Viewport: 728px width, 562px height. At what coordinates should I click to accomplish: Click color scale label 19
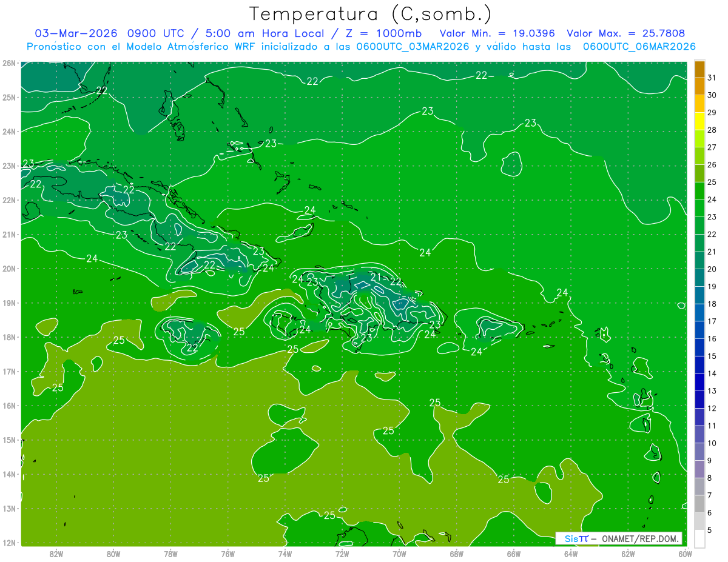(712, 287)
